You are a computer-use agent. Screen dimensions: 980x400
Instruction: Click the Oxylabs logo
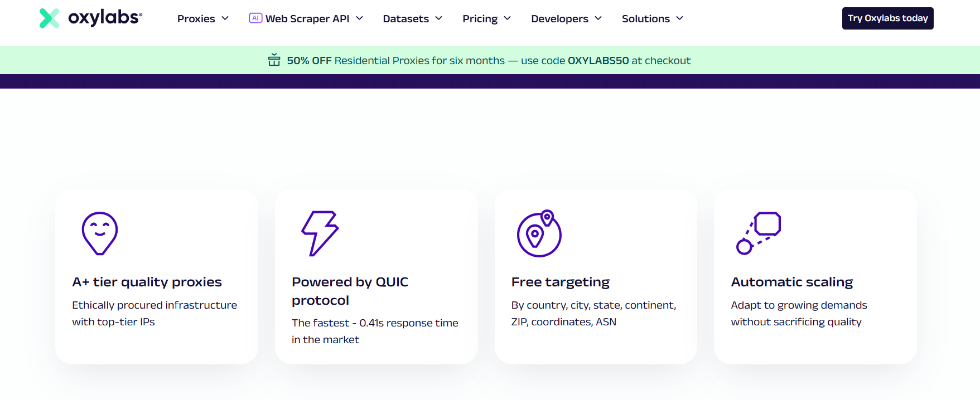(x=89, y=18)
